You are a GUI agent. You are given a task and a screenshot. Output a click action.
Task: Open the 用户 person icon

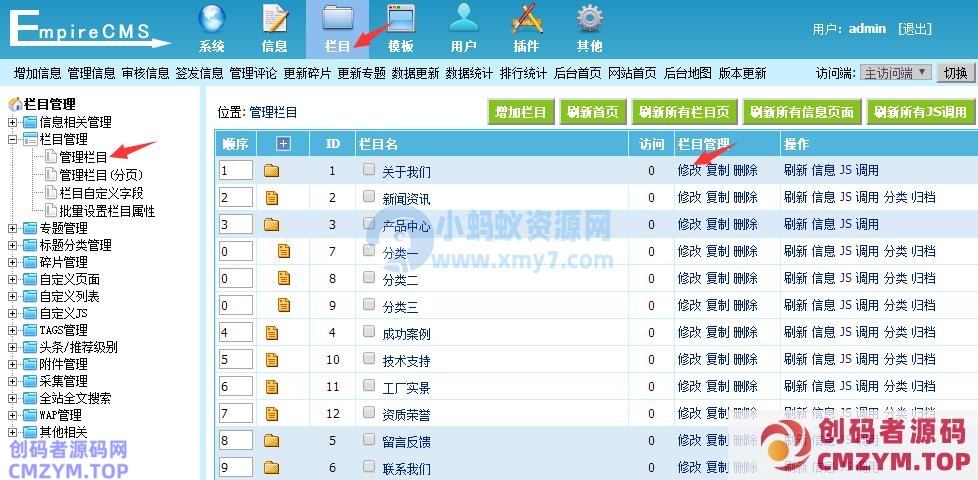463,19
